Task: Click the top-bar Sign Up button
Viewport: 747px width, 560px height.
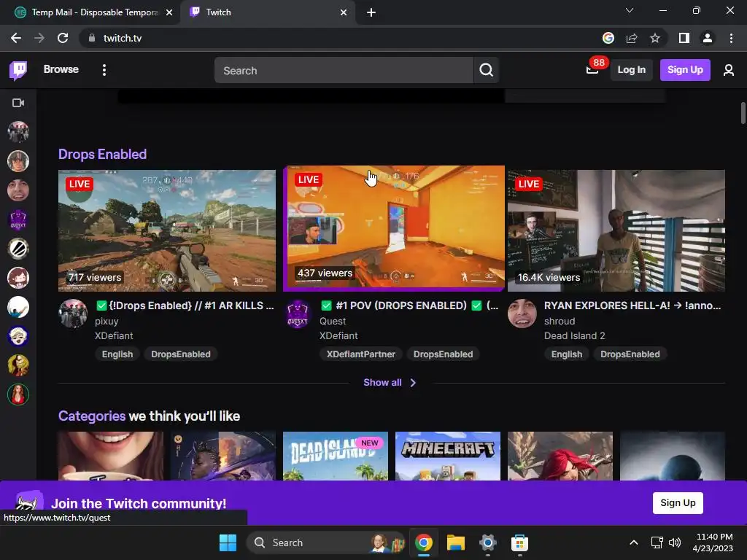Action: 685,70
